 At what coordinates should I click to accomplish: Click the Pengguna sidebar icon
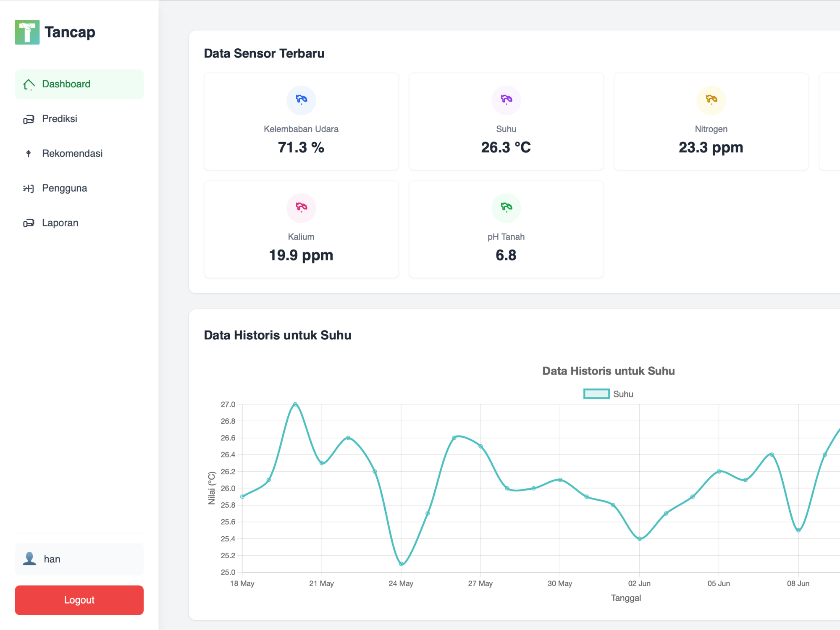point(29,189)
